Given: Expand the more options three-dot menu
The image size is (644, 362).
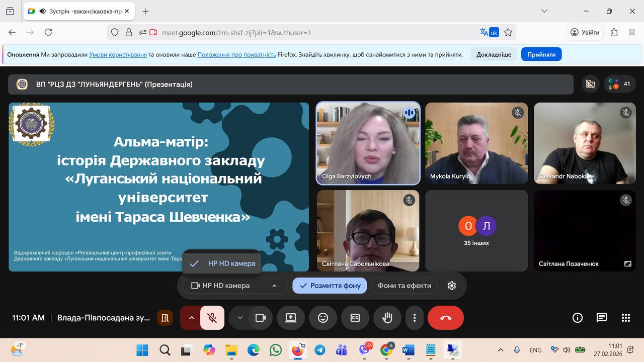Looking at the screenshot, I should [x=415, y=318].
